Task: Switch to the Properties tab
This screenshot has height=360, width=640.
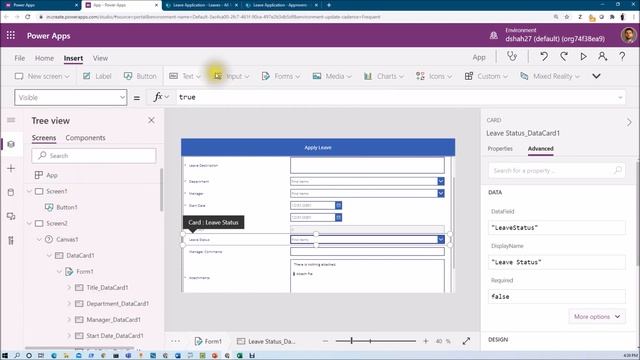Action: click(x=500, y=149)
